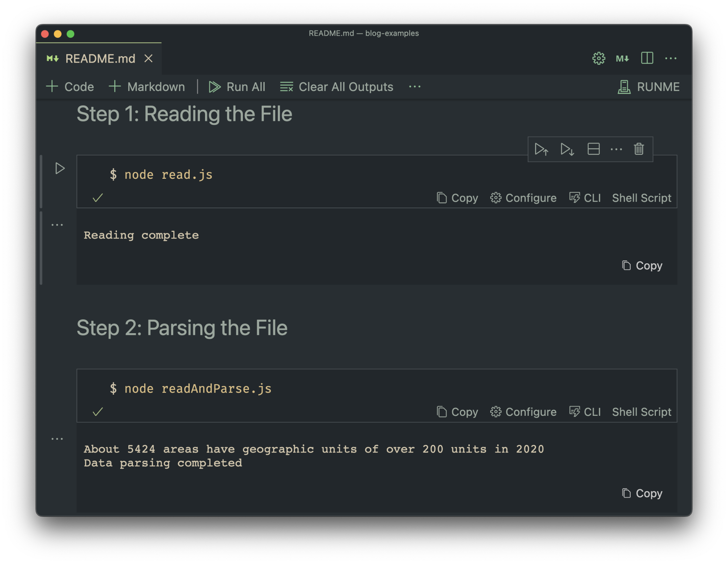Copy the Data parsing completed output
728x564 pixels.
point(642,493)
